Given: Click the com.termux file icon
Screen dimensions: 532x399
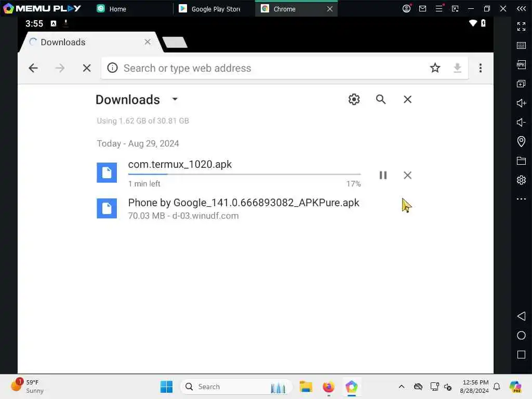Looking at the screenshot, I should tap(107, 172).
